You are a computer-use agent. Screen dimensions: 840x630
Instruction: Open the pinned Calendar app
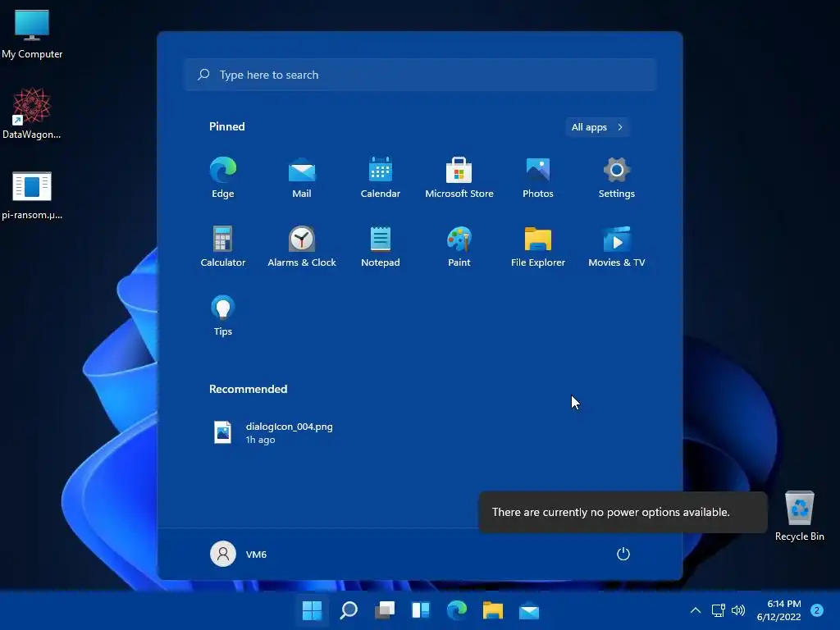(x=381, y=177)
